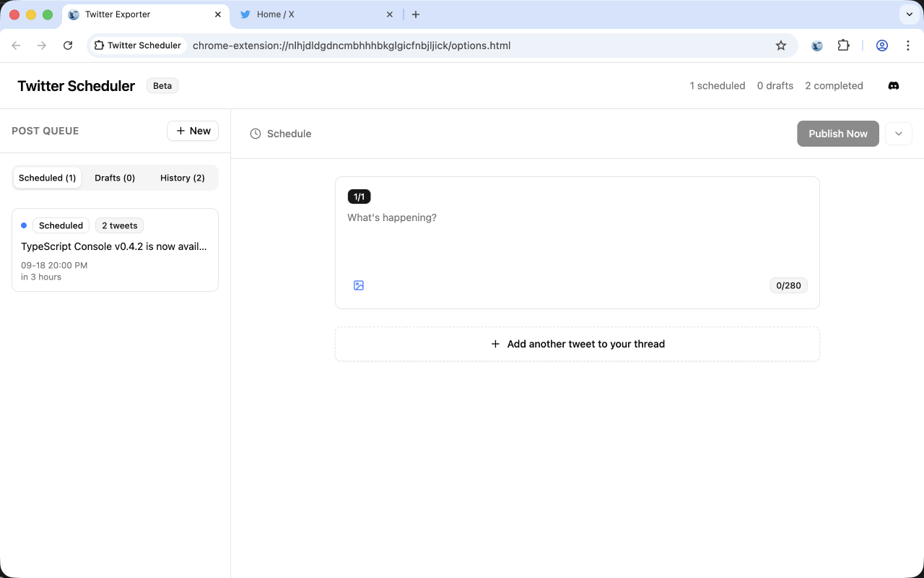Open the scheduled TypeScript Console post card
Viewport: 924px width, 578px height.
tap(115, 250)
